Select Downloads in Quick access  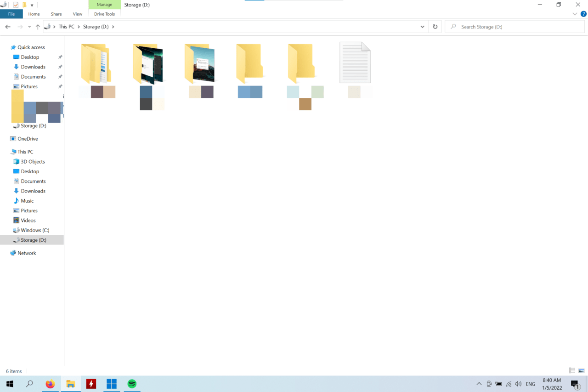(x=32, y=67)
